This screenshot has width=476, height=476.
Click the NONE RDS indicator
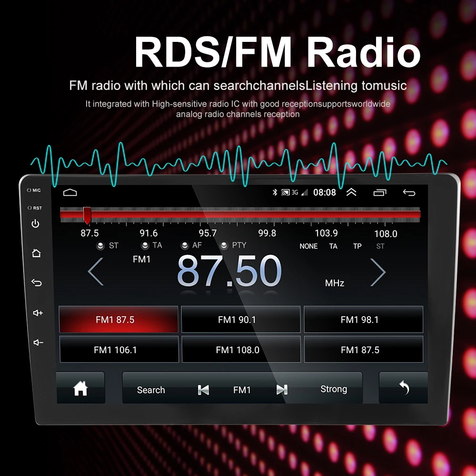point(308,246)
